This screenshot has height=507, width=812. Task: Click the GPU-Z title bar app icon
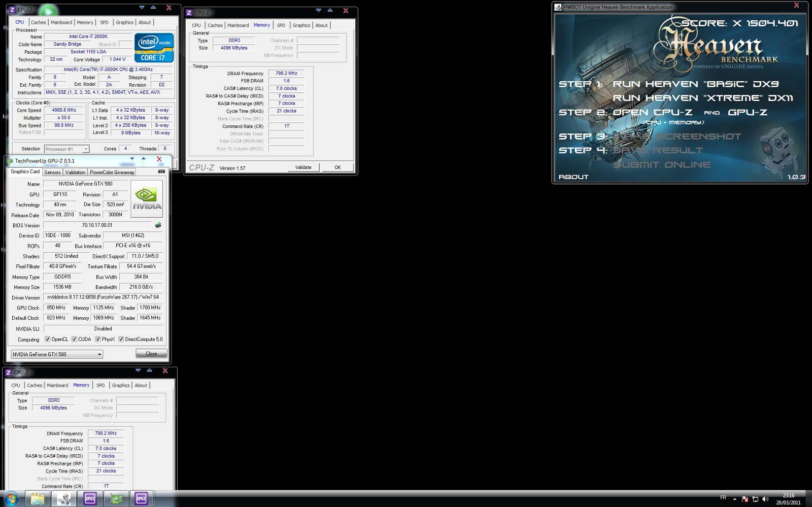pos(10,160)
